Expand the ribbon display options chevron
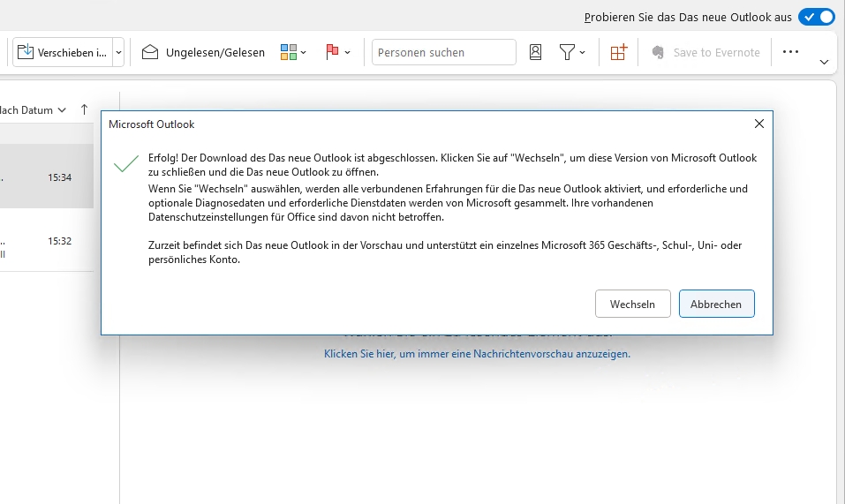This screenshot has height=504, width=845. tap(824, 62)
